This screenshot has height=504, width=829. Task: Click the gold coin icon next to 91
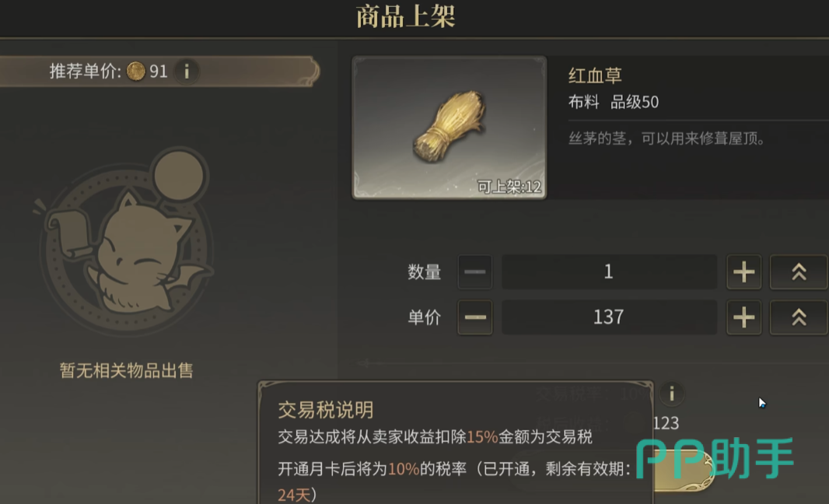tap(136, 71)
